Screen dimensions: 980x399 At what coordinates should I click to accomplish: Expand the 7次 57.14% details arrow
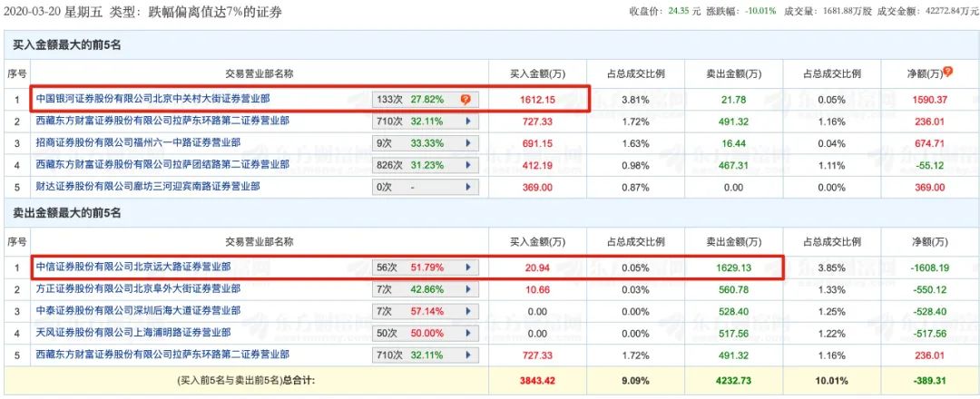468,311
